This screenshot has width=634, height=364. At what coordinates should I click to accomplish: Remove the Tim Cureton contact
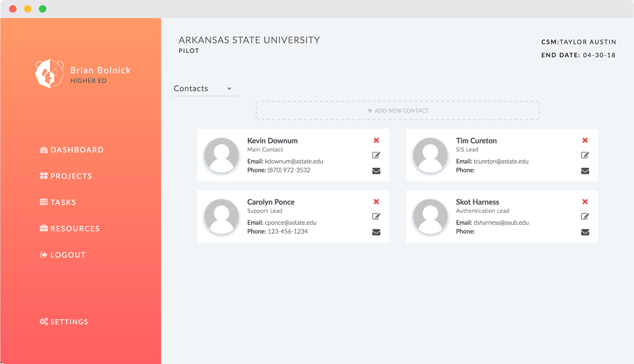pyautogui.click(x=585, y=140)
